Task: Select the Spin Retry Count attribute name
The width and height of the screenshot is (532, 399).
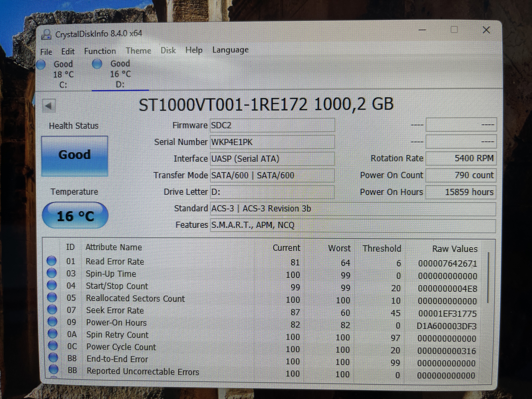Action: coord(117,335)
